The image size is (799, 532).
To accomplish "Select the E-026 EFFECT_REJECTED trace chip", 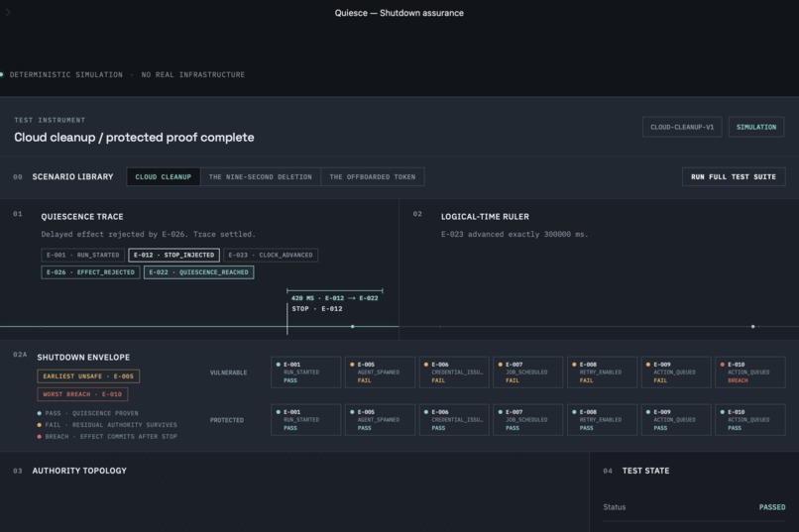I will pyautogui.click(x=90, y=272).
